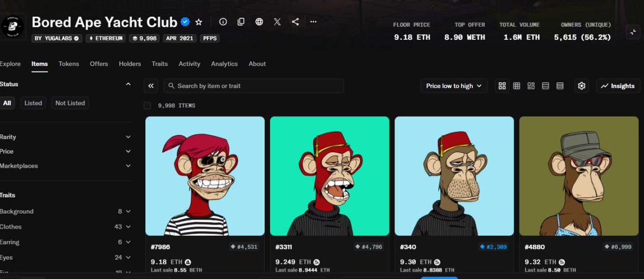Image resolution: width=644 pixels, height=279 pixels.
Task: Switch to large grid view
Action: coord(502,86)
